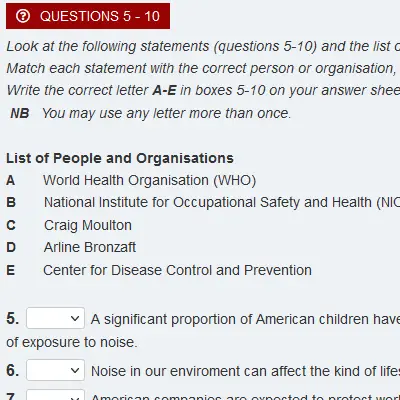Click the 'Look at the following statements' line
The image size is (400, 400).
pyautogui.click(x=203, y=46)
